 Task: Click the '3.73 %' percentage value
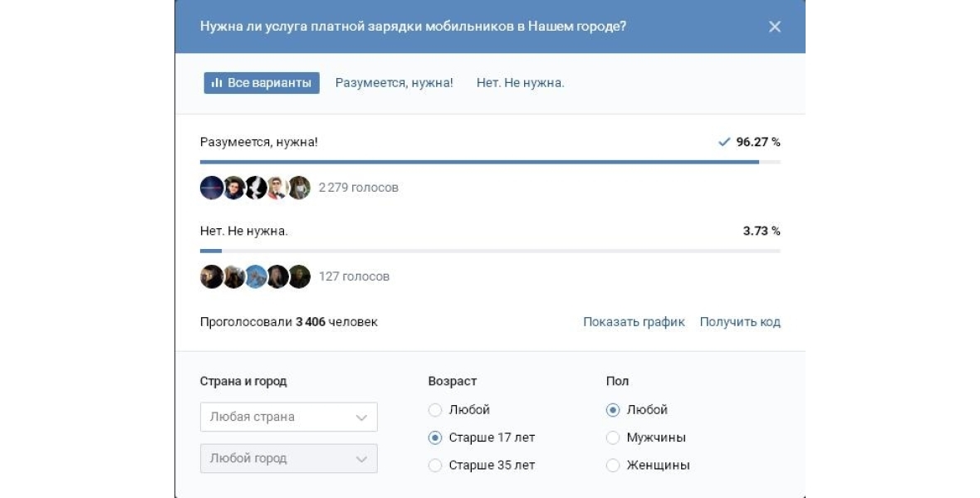pyautogui.click(x=762, y=231)
